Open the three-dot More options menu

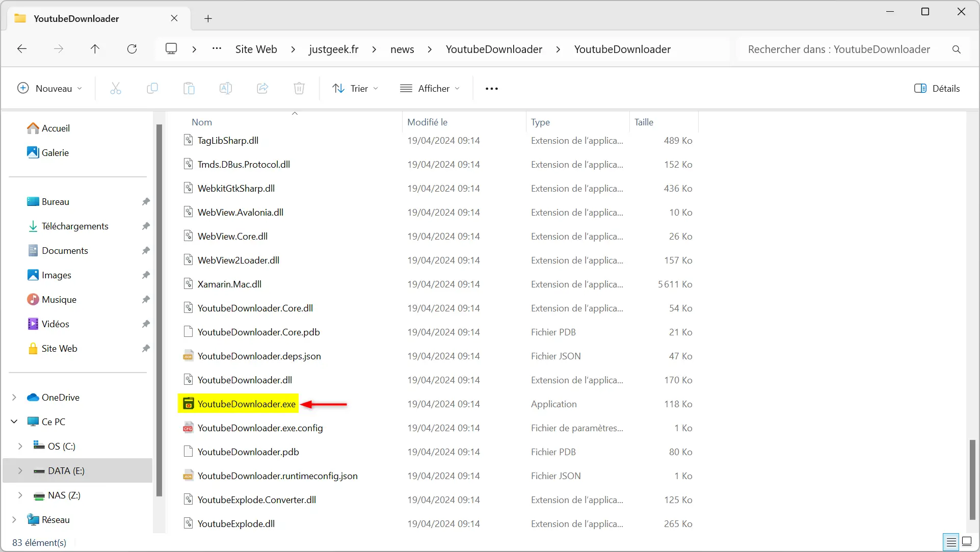click(x=492, y=89)
